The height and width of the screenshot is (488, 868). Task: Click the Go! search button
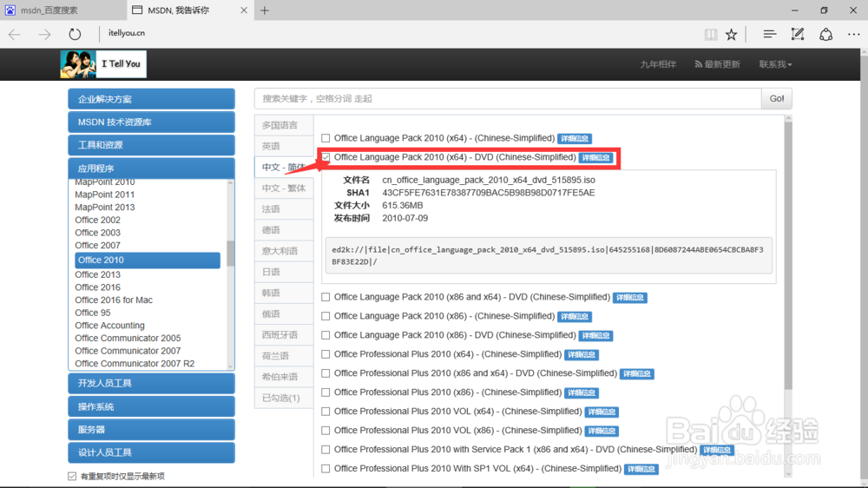[777, 99]
